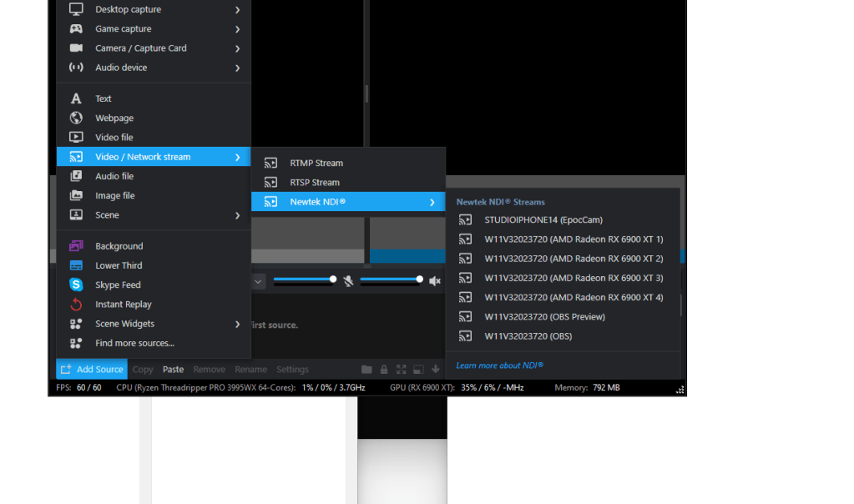854x504 pixels.
Task: Expand the Scene submenu arrow
Action: pyautogui.click(x=237, y=215)
